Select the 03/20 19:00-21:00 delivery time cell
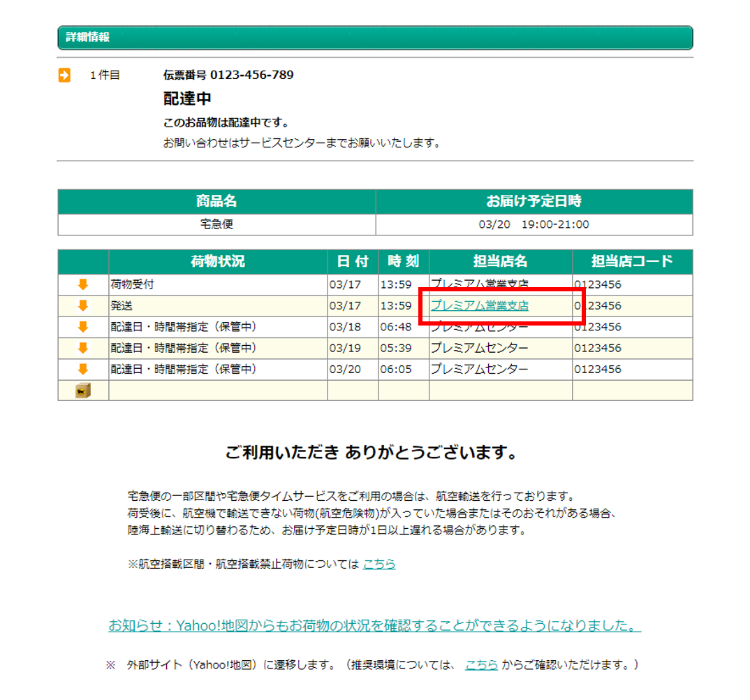This screenshot has height=700, width=750. pyautogui.click(x=534, y=225)
